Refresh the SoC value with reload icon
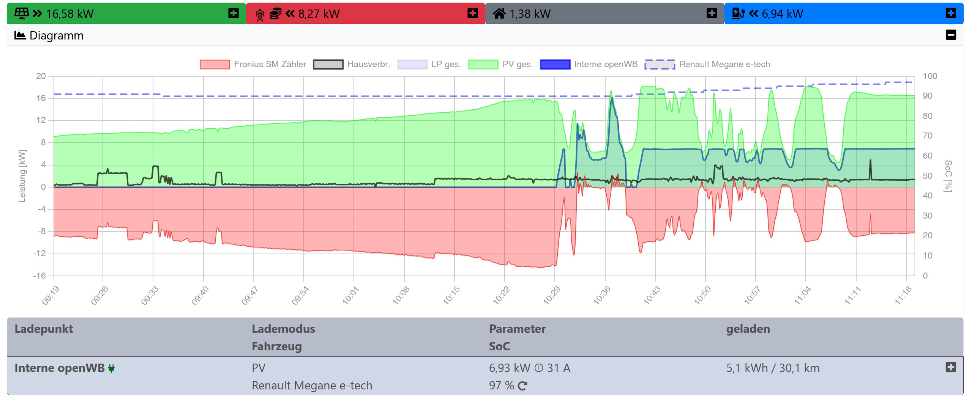This screenshot has width=980, height=397. [x=522, y=386]
